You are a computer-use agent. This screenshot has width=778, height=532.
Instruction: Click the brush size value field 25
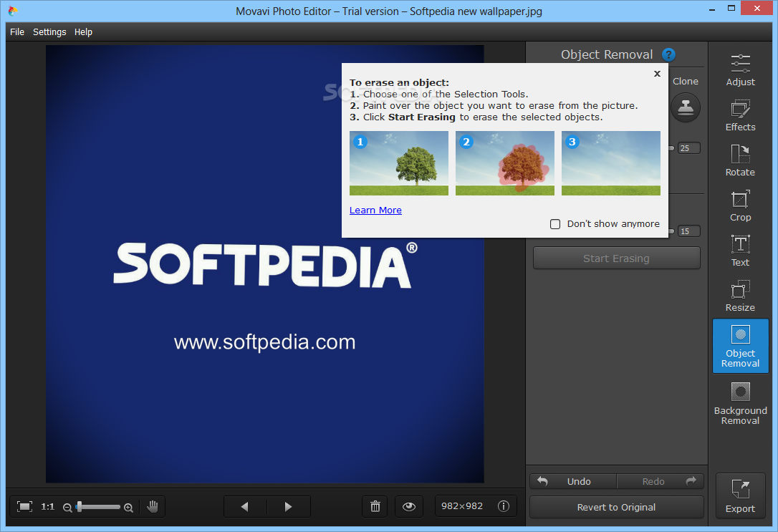click(x=689, y=148)
